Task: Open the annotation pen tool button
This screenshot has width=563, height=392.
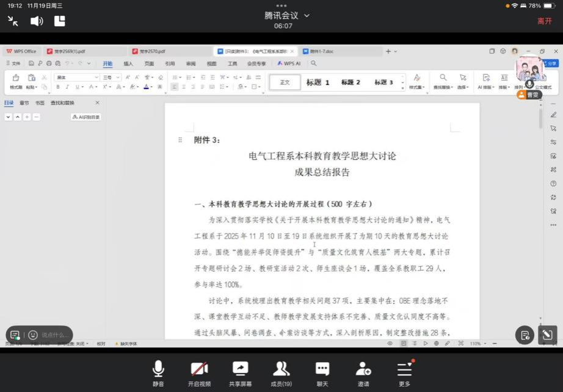Action: tap(547, 335)
